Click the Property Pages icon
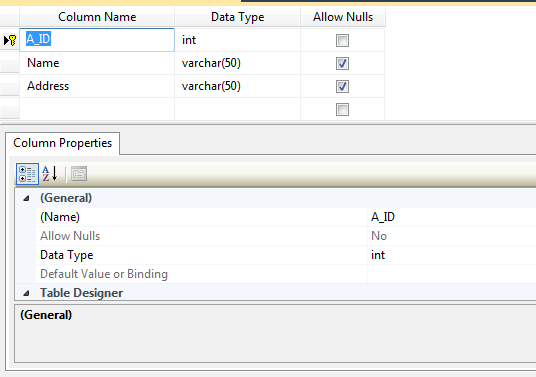 pyautogui.click(x=79, y=174)
